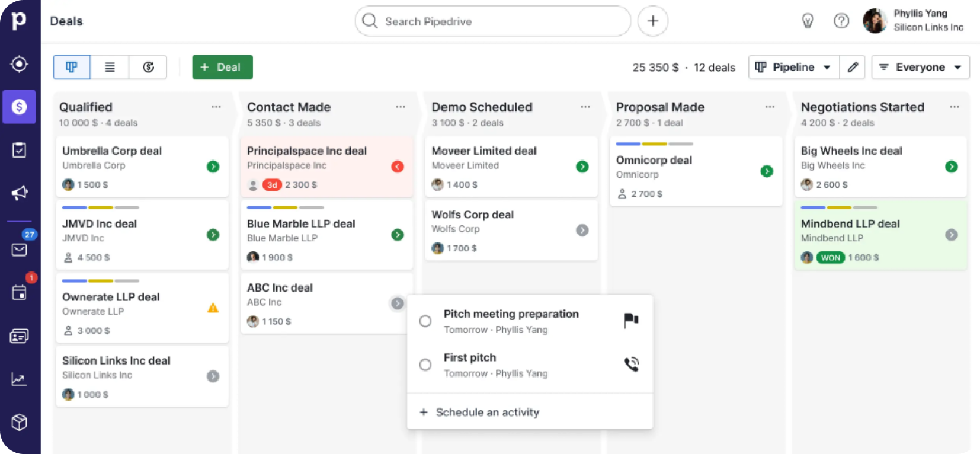Open Sales Assistant lightbulb icon
The width and height of the screenshot is (980, 454).
(807, 21)
